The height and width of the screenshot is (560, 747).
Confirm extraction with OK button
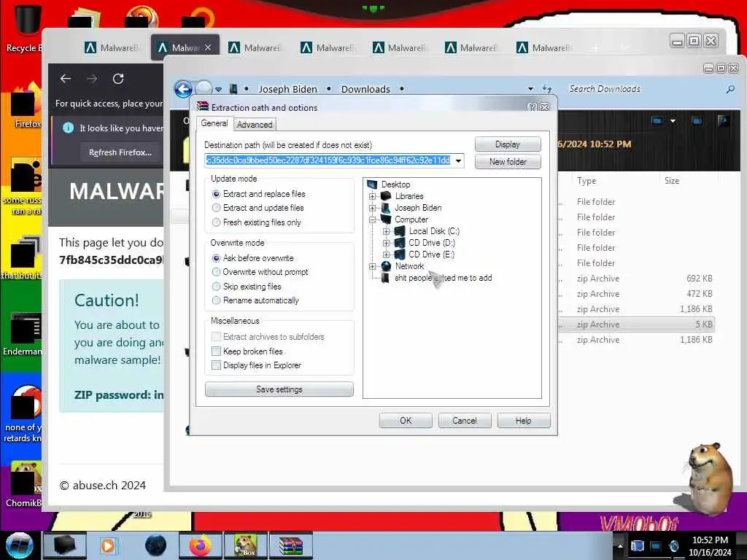click(x=406, y=421)
